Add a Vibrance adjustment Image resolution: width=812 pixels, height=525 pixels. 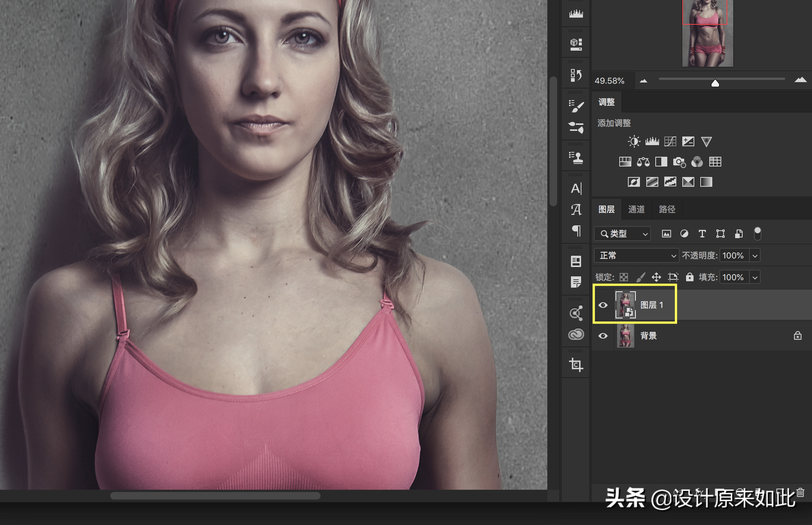point(706,141)
